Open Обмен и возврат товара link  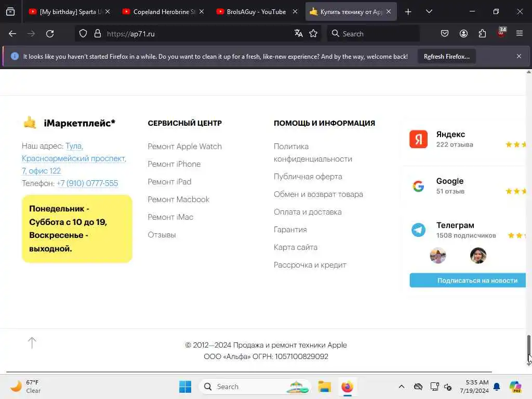(318, 194)
